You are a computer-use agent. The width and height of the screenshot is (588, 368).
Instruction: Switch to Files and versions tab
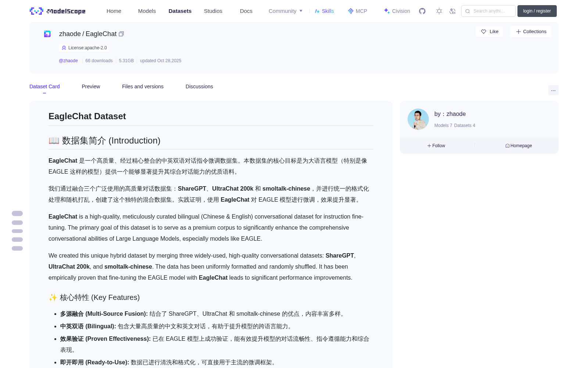tap(143, 86)
